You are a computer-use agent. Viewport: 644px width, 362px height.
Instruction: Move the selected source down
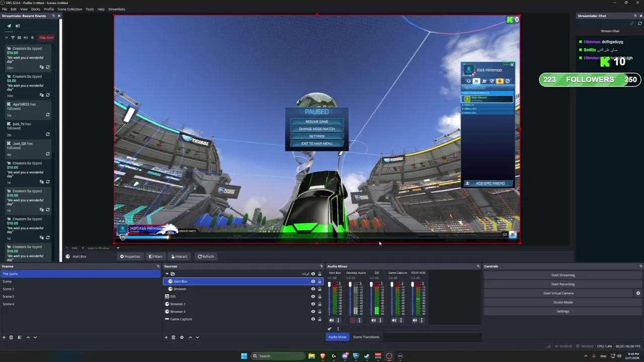coord(197,337)
